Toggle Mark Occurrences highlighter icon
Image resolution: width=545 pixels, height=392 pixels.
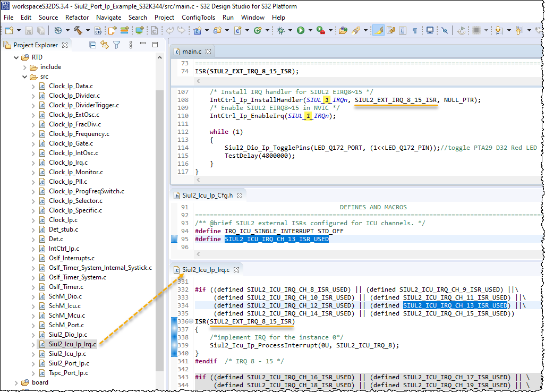click(x=377, y=30)
